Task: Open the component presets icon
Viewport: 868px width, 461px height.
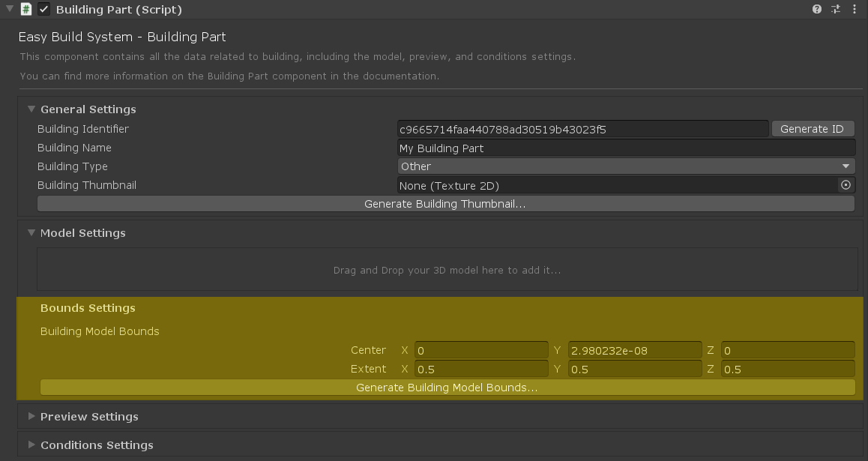Action: click(x=836, y=10)
